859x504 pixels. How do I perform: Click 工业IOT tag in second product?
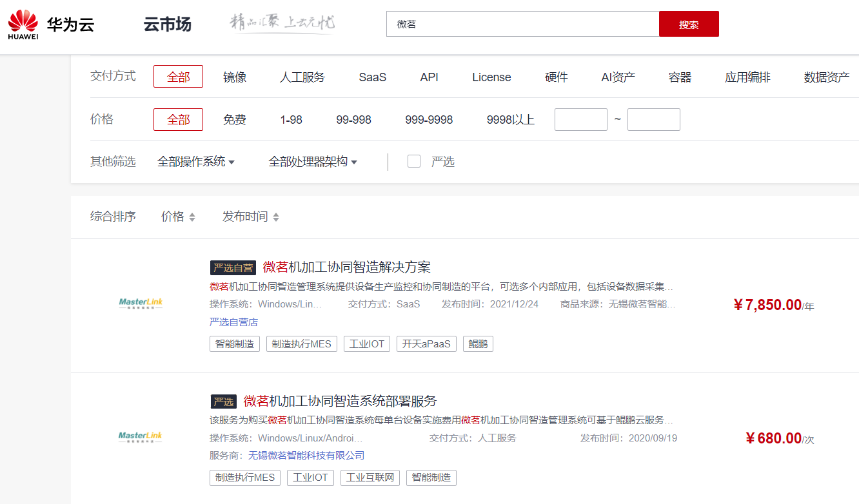pos(310,478)
